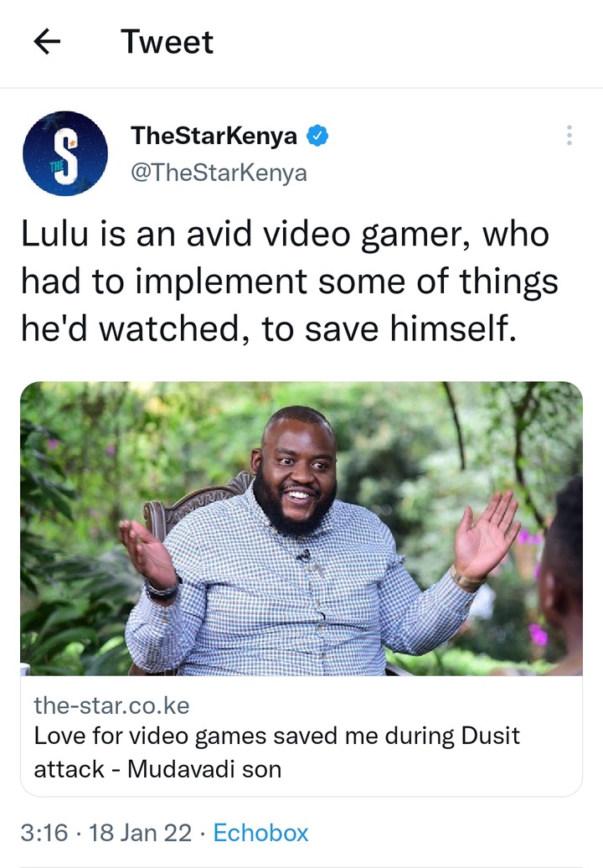Viewport: 603px width, 868px height.
Task: Click the white S letter in logo
Action: (x=66, y=154)
